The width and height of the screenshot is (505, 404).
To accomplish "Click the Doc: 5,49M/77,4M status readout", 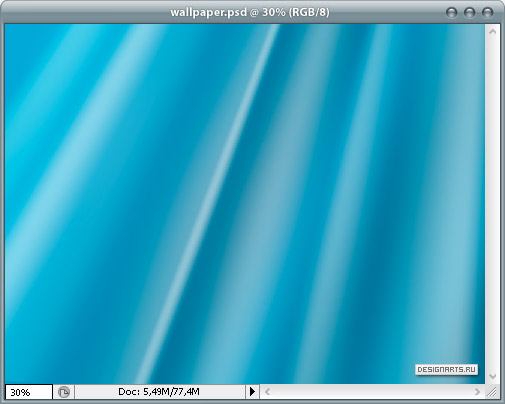I will click(x=159, y=392).
